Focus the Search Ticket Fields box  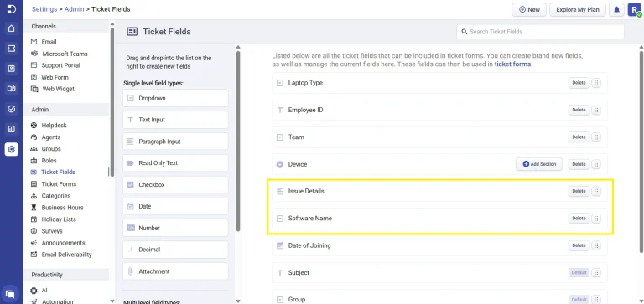(x=540, y=32)
